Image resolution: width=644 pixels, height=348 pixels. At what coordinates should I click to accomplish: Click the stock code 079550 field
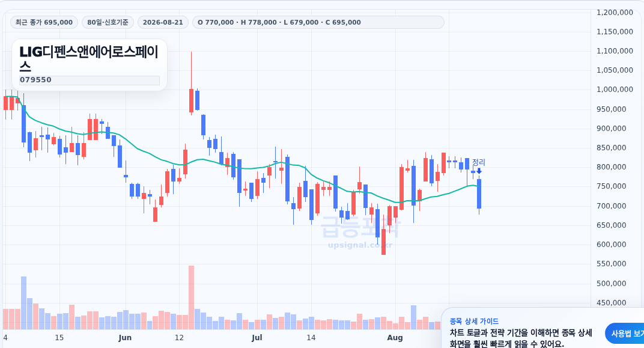(x=89, y=80)
